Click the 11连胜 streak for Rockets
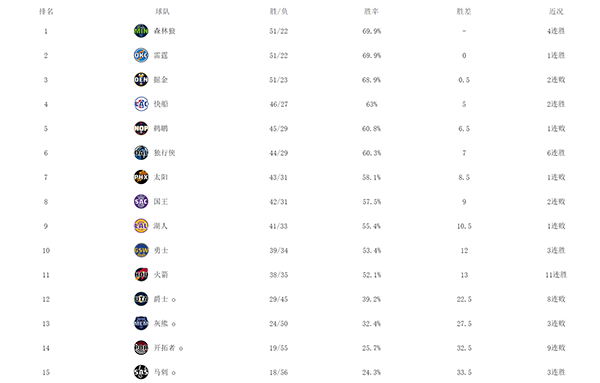The width and height of the screenshot is (600, 383). pyautogui.click(x=556, y=275)
